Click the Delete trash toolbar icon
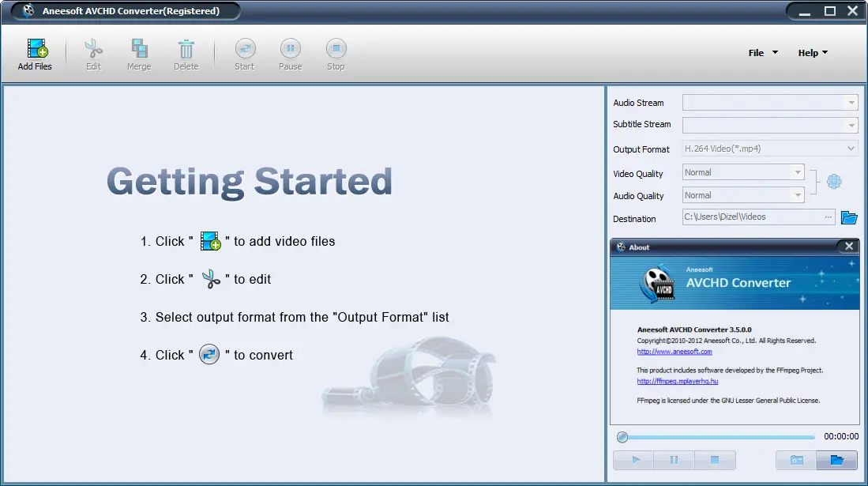 coord(186,49)
